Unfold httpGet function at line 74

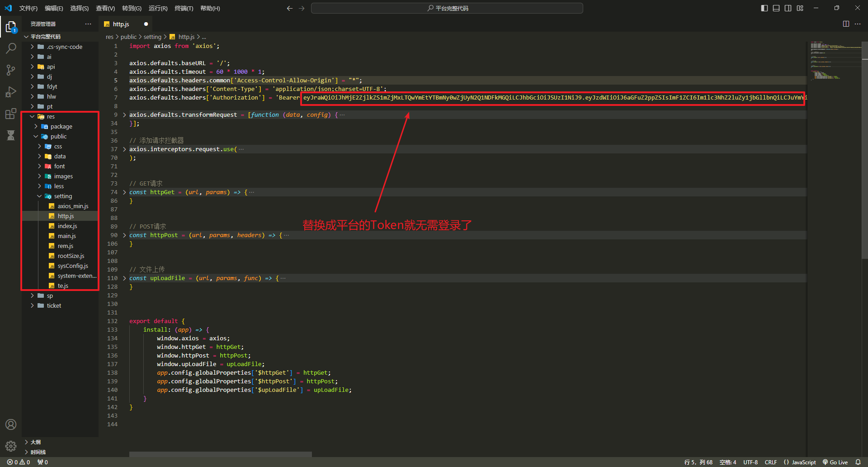coord(124,192)
